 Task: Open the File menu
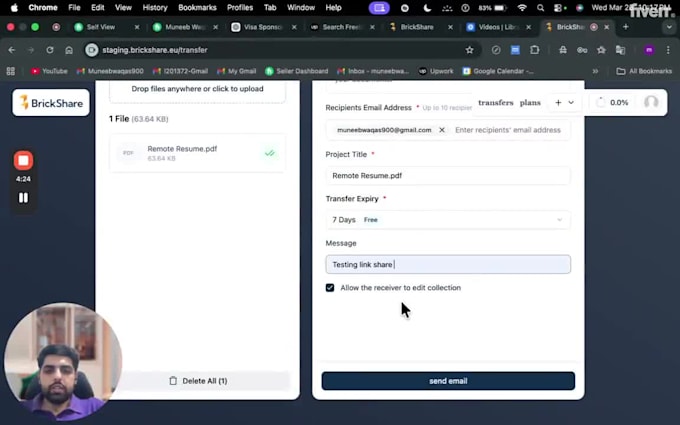click(x=74, y=7)
